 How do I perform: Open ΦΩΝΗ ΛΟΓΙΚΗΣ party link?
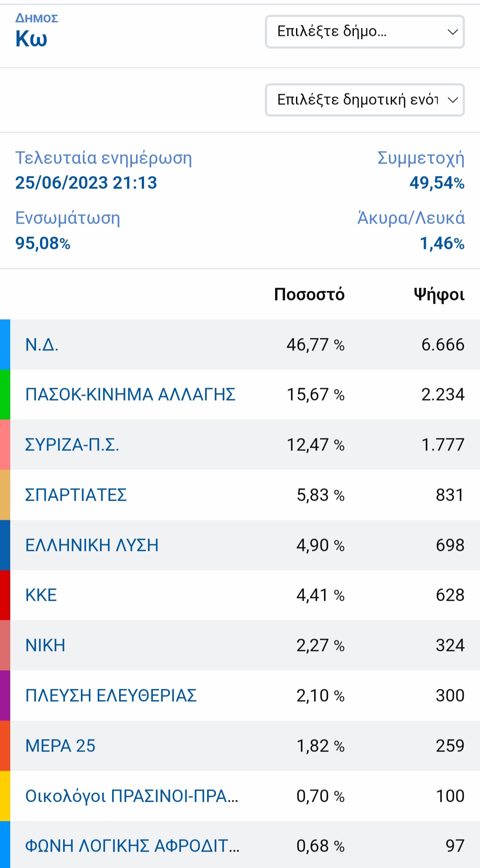tap(132, 846)
